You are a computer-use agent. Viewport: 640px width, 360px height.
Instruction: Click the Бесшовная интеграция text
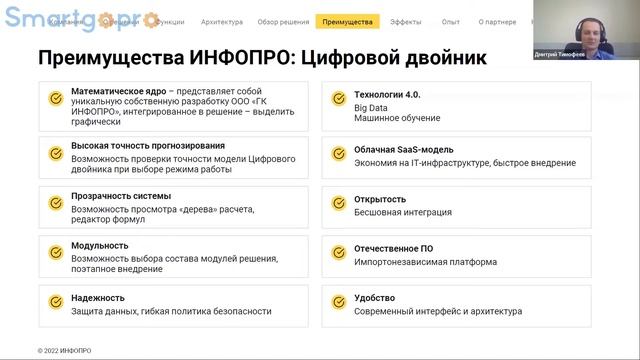[x=403, y=212]
